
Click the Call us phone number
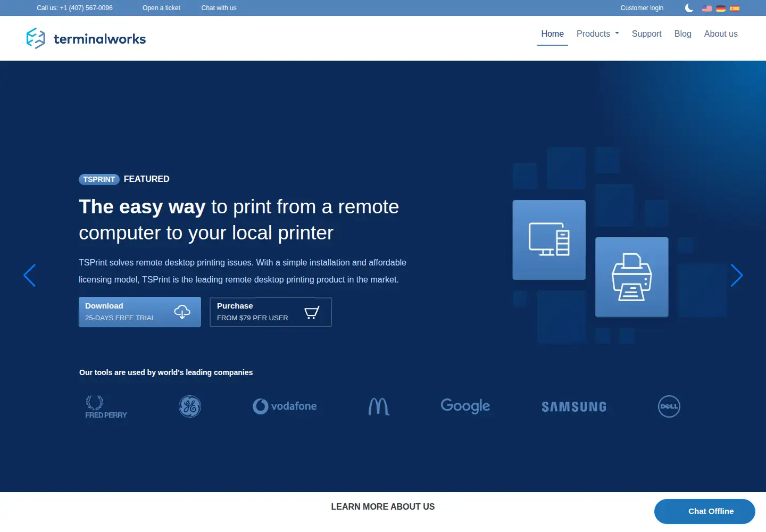click(x=74, y=8)
